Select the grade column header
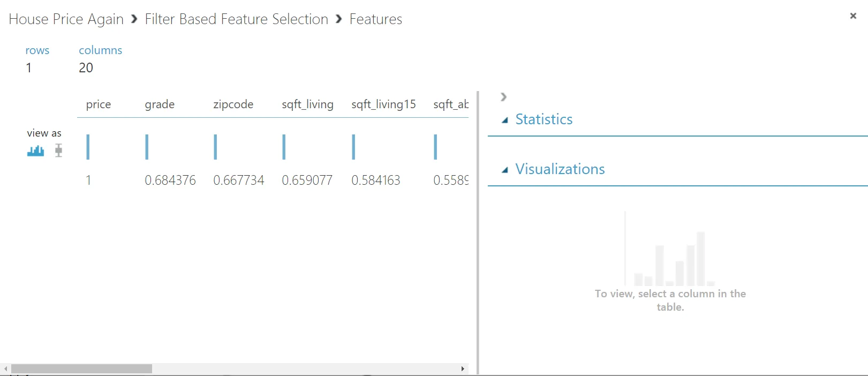This screenshot has height=376, width=868. coord(160,104)
